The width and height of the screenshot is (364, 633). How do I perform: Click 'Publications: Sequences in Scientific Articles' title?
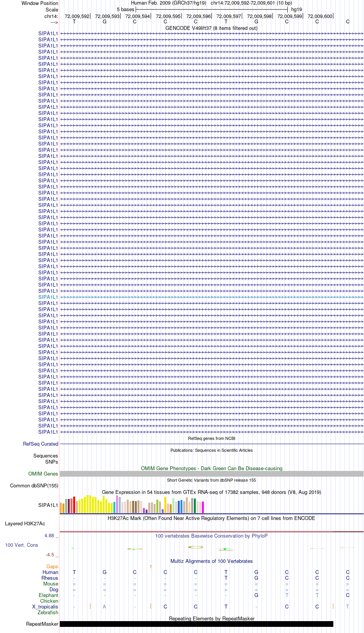click(x=212, y=450)
